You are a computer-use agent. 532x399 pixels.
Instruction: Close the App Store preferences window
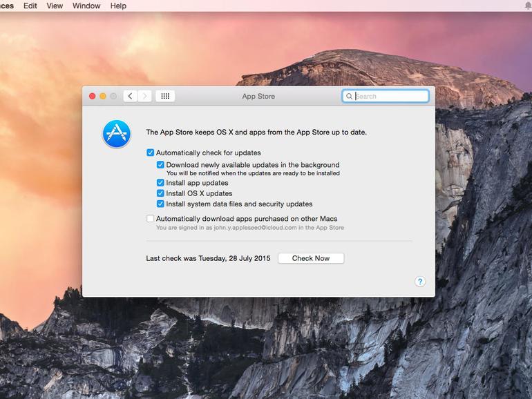(x=92, y=96)
